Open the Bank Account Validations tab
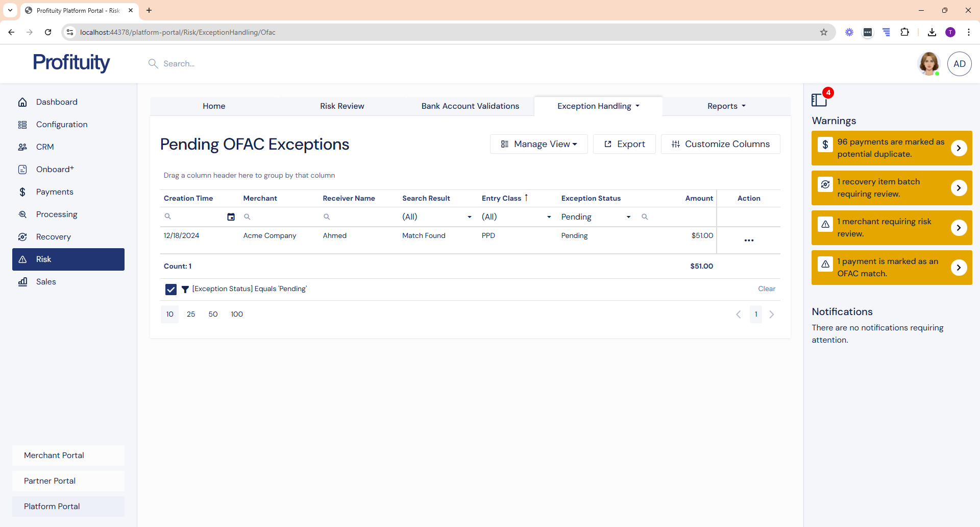This screenshot has width=980, height=527. click(470, 106)
